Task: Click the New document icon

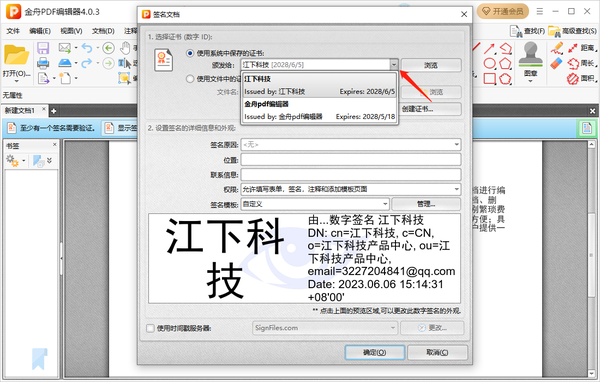Action: point(65,78)
